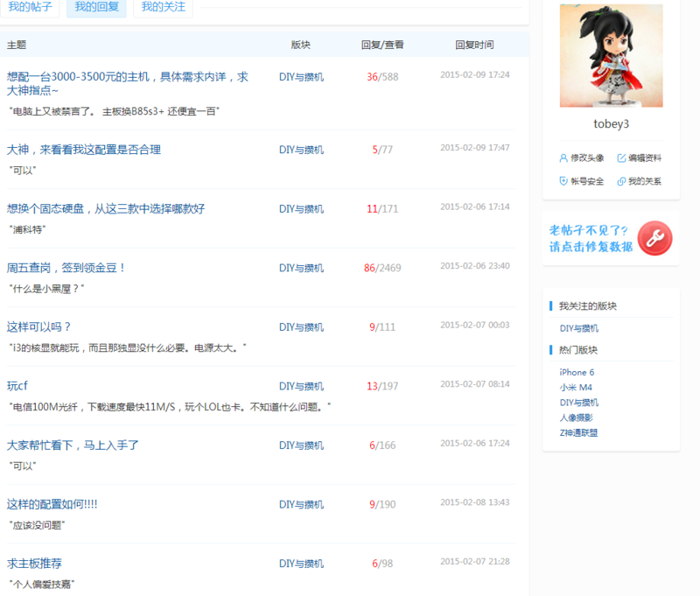Click DIY与攒机 board link in 11/171 row
Screen dimensions: 700x596
coord(301,209)
